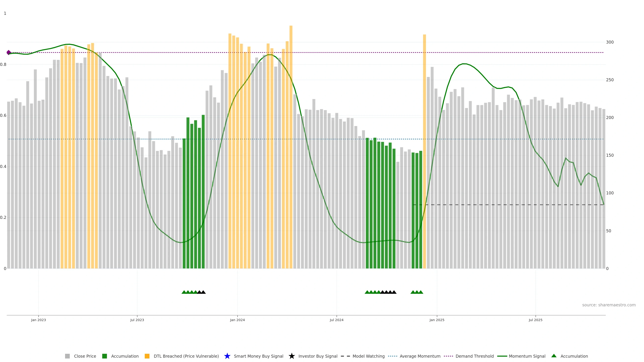Click the Jul 2025 axis label

(x=535, y=320)
